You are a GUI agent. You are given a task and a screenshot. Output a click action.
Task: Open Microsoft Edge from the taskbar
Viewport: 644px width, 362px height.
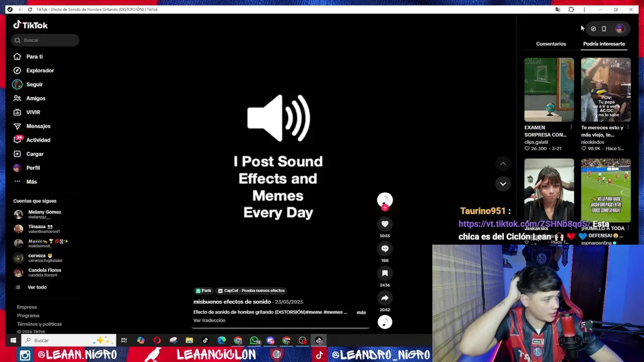[221, 340]
